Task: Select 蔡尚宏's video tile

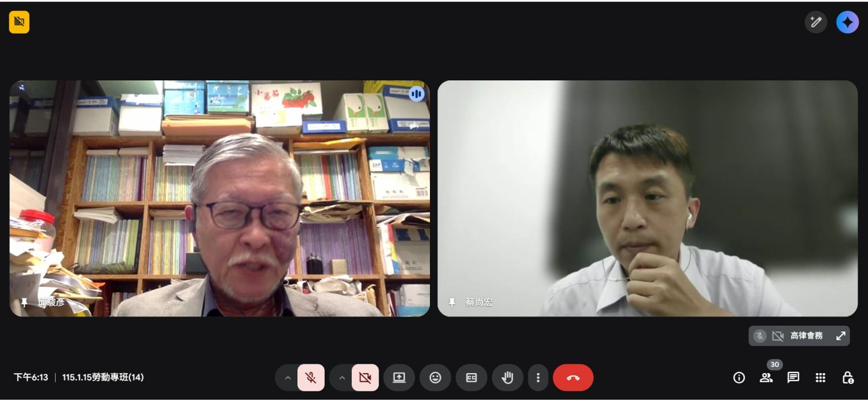Action: [647, 198]
